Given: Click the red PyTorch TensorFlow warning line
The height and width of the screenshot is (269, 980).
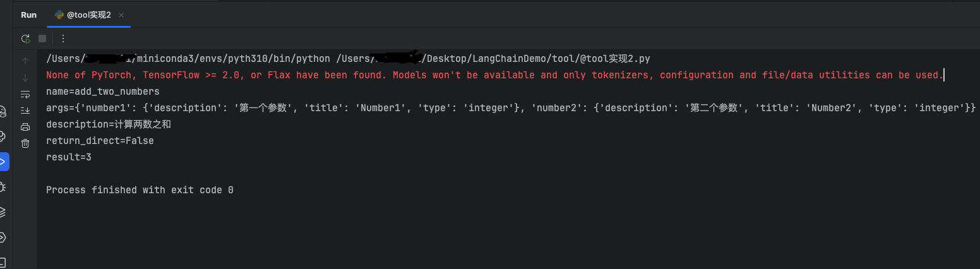Looking at the screenshot, I should click(494, 75).
